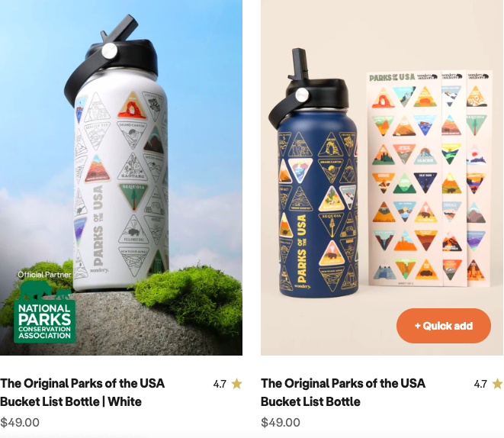The image size is (504, 438).
Task: Click the $49.00 price under the White bottle
Action: 20,422
